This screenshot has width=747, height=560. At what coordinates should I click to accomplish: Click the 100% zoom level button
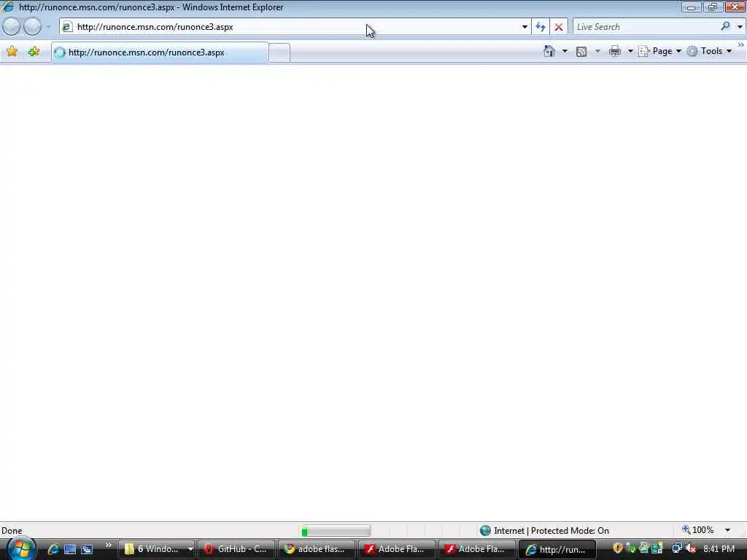pyautogui.click(x=698, y=530)
